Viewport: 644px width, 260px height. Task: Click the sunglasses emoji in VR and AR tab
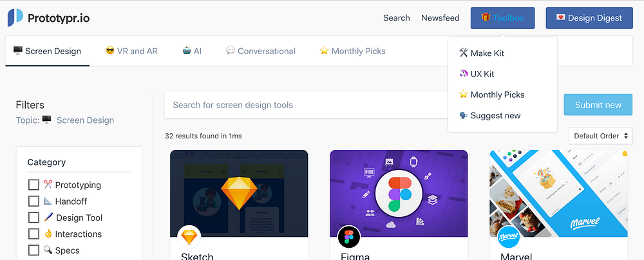pos(109,51)
